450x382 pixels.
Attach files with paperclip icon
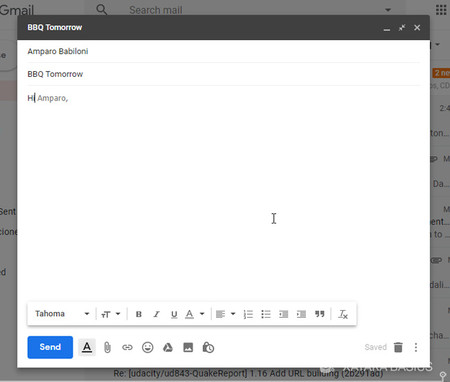pyautogui.click(x=107, y=347)
